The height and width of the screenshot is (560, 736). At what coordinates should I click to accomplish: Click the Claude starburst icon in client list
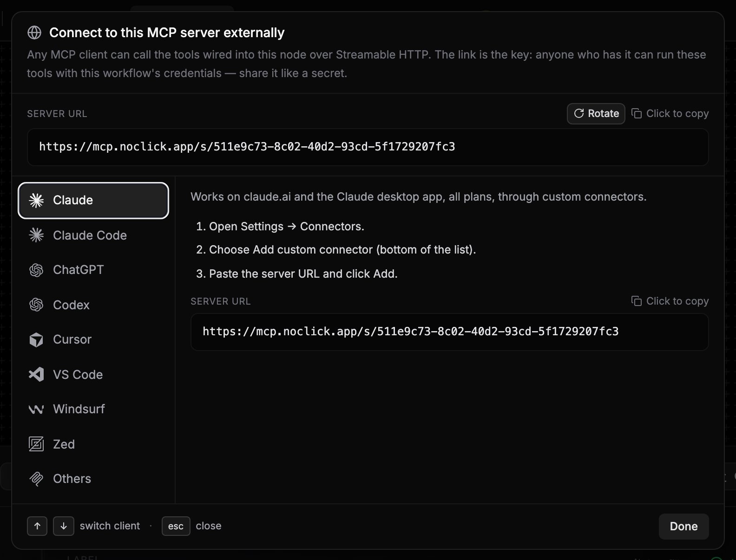coord(36,200)
